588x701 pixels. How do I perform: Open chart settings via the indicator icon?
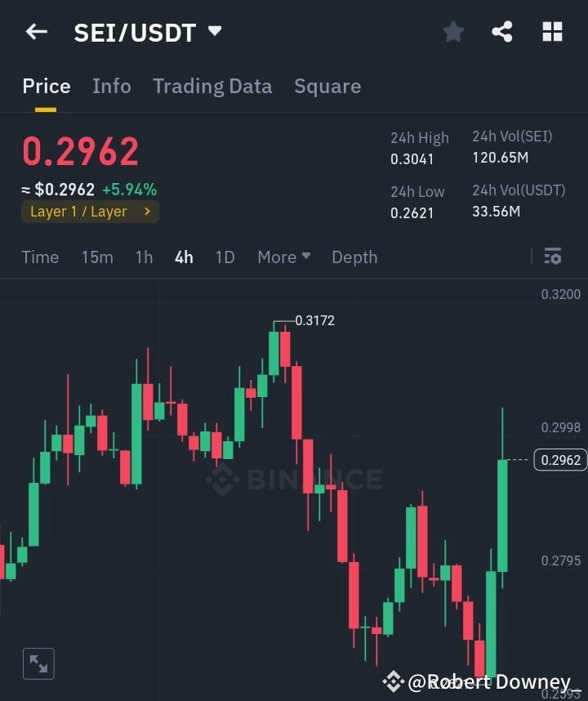point(552,257)
